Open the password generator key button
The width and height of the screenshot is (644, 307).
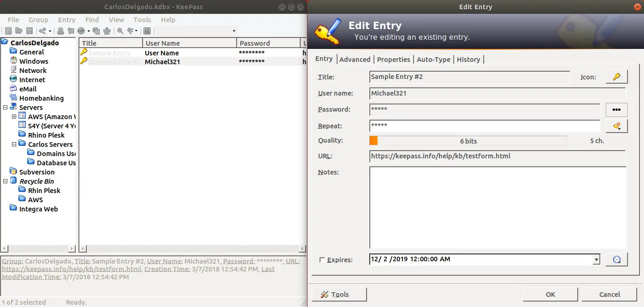(x=616, y=126)
